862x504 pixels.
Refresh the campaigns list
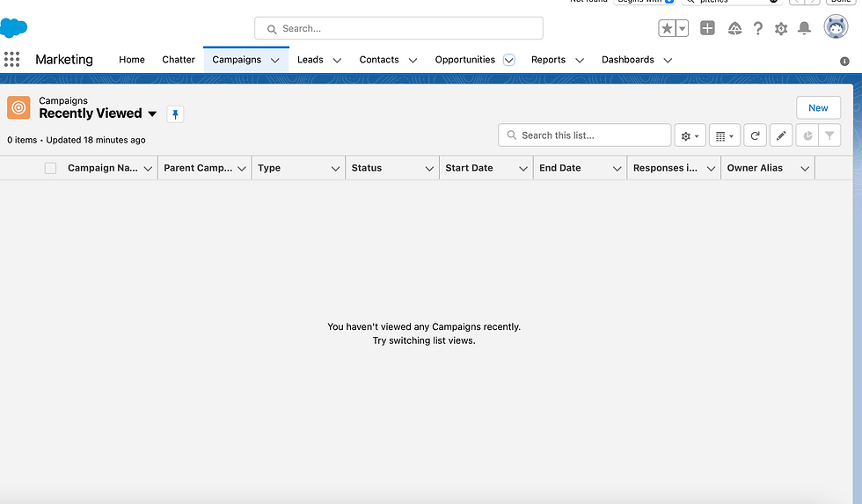[x=756, y=135]
